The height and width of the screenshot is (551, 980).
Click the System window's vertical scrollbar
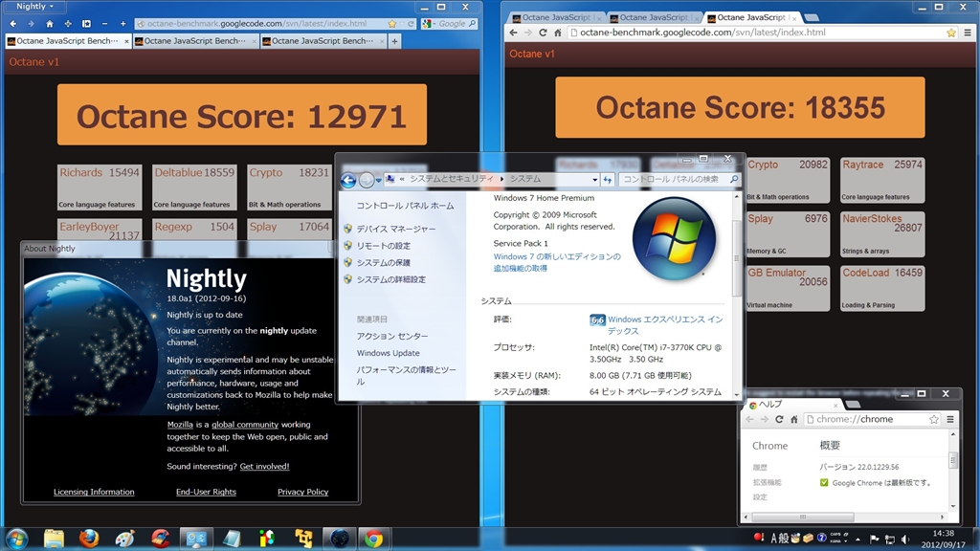click(736, 287)
